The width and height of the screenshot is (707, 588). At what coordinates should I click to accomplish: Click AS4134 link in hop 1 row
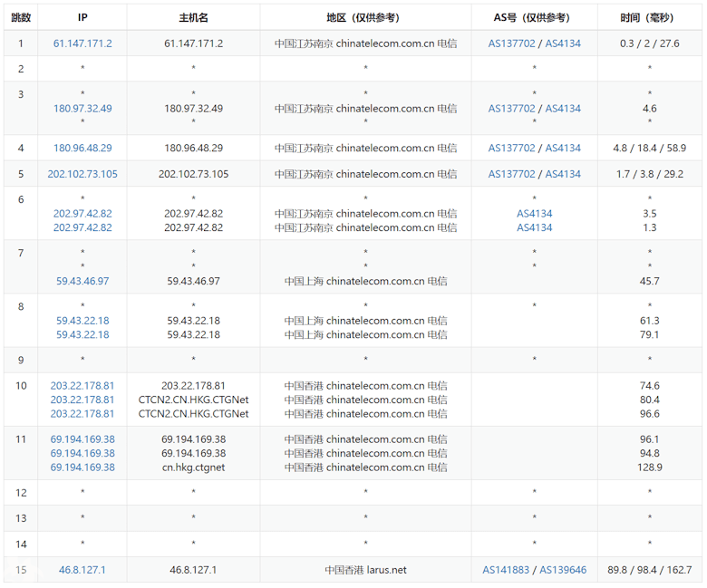tap(563, 43)
